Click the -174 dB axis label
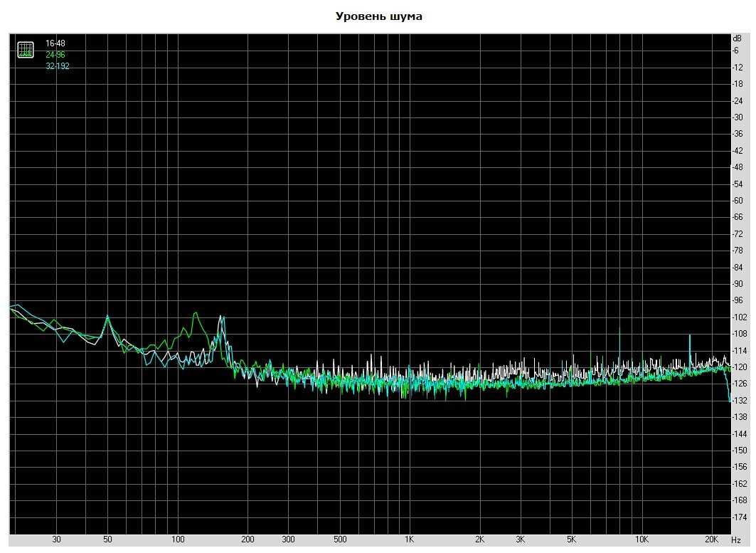This screenshot has height=553, width=756. 740,517
